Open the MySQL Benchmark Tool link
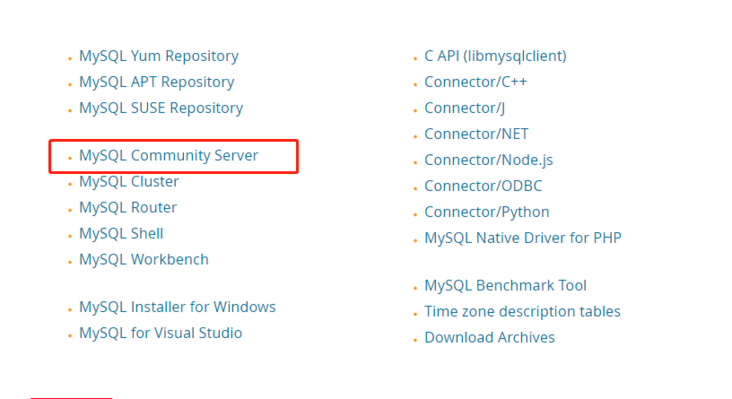Image resolution: width=732 pixels, height=399 pixels. 506,286
